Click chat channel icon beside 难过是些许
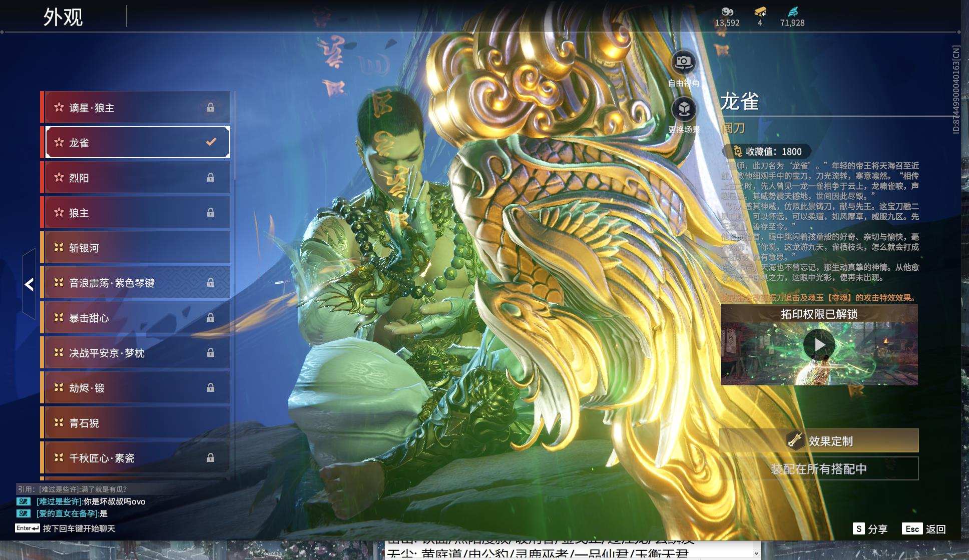Viewport: 969px width, 560px height. [x=24, y=501]
